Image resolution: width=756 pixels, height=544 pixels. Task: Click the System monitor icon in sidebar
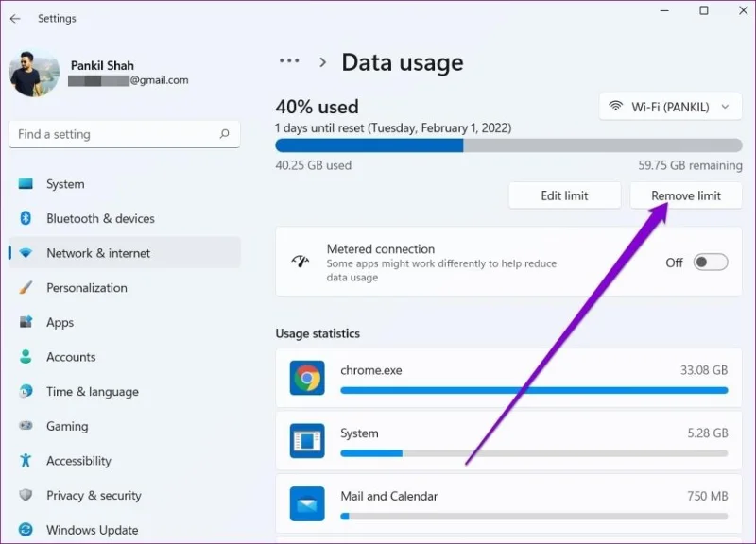click(26, 183)
